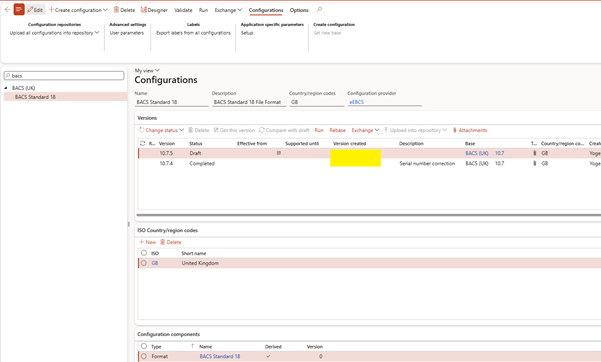
Task: Switch to the Configurations tab
Action: coord(266,10)
